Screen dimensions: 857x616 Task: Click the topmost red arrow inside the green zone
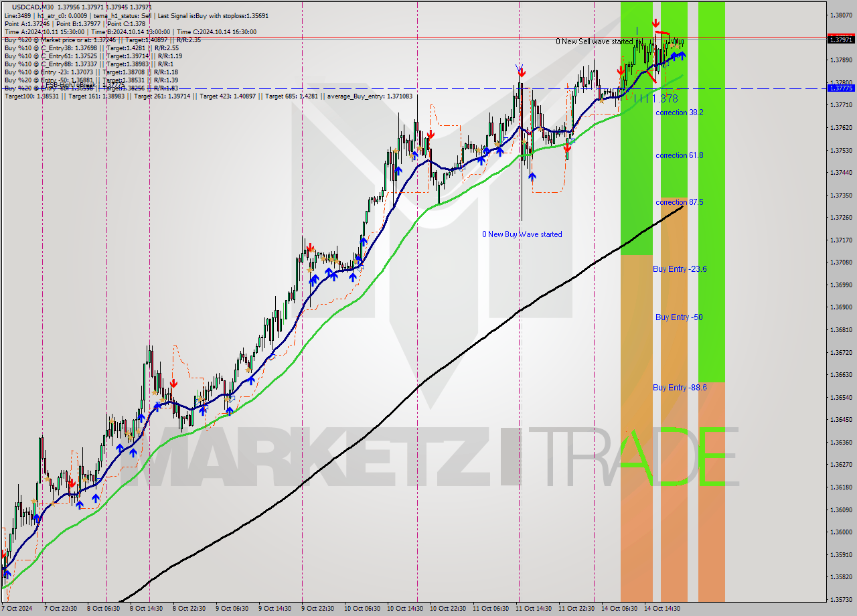[x=655, y=23]
